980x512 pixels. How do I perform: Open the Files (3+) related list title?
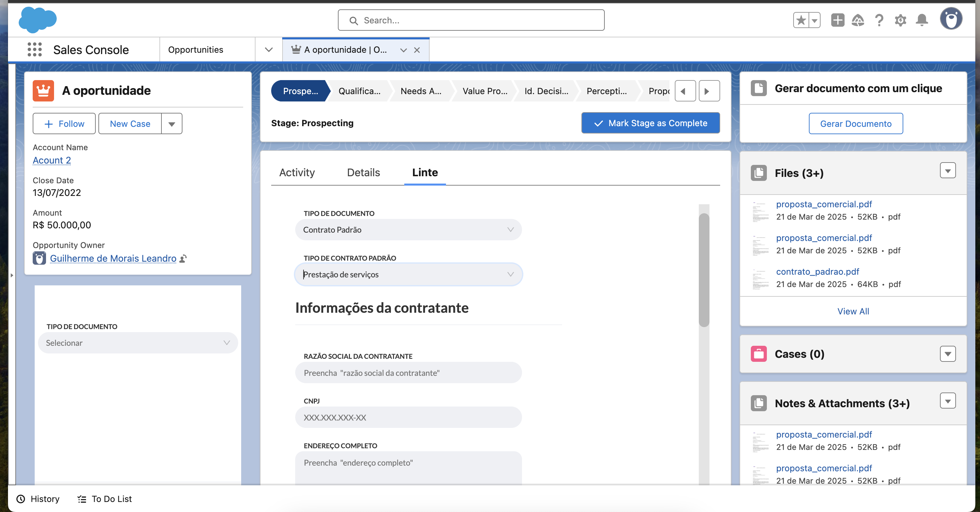point(799,173)
